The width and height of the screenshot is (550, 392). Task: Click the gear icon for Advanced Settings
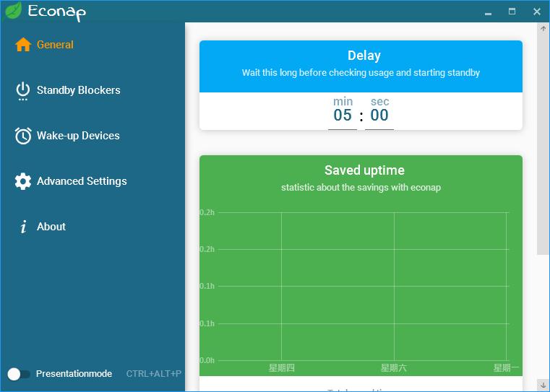[23, 181]
